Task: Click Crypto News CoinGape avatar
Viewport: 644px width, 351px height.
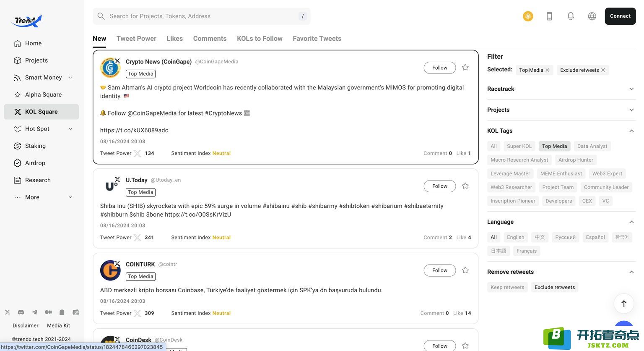Action: pyautogui.click(x=110, y=68)
